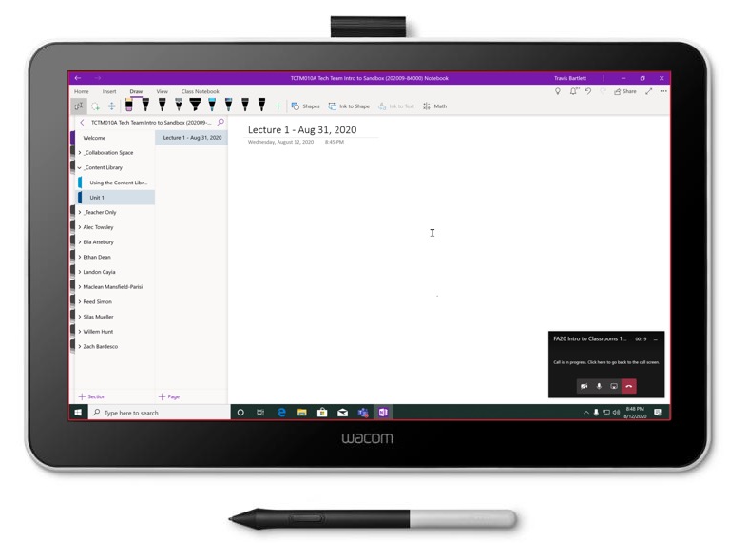Toggle screen sharing in the call popup
Viewport: 748px width, 560px height.
(x=614, y=386)
